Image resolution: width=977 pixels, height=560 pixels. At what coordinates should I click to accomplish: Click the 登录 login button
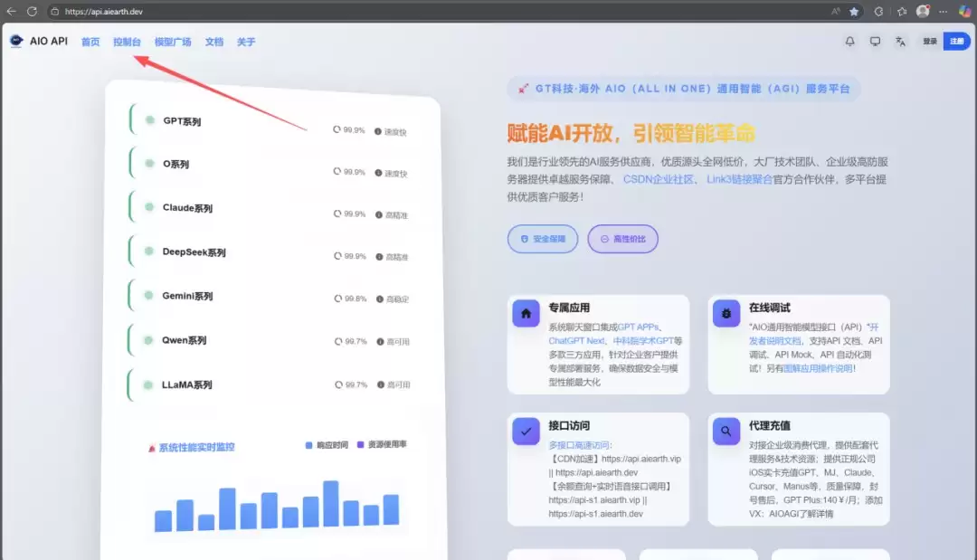point(930,41)
